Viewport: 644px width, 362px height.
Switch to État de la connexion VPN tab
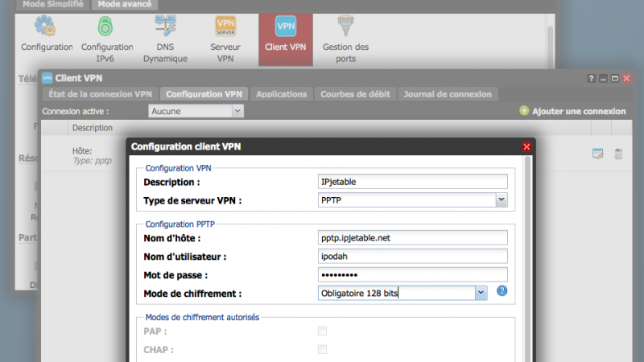[x=98, y=94]
